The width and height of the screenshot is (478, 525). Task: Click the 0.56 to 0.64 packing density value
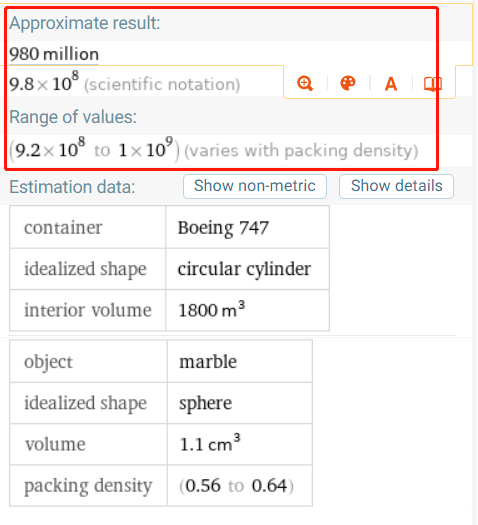240,485
